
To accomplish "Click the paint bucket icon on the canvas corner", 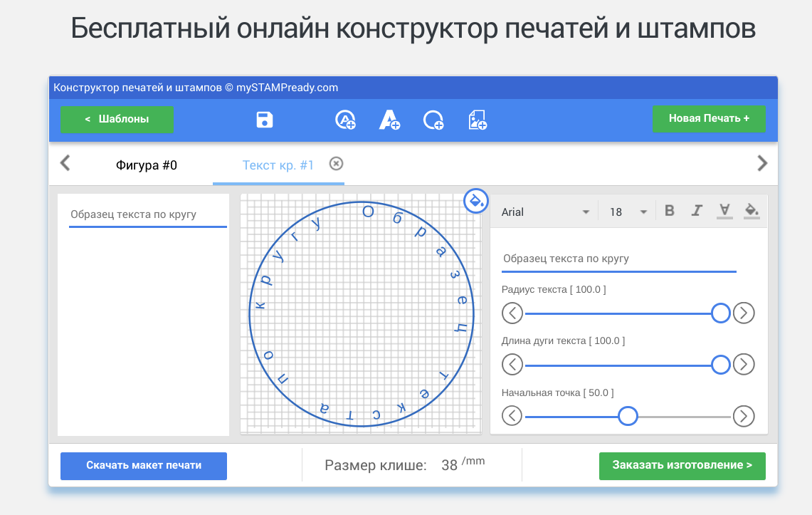I will (x=475, y=201).
